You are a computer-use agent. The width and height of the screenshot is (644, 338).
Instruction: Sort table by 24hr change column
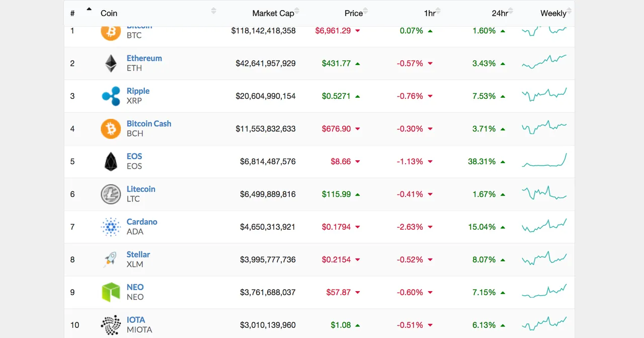pyautogui.click(x=500, y=13)
